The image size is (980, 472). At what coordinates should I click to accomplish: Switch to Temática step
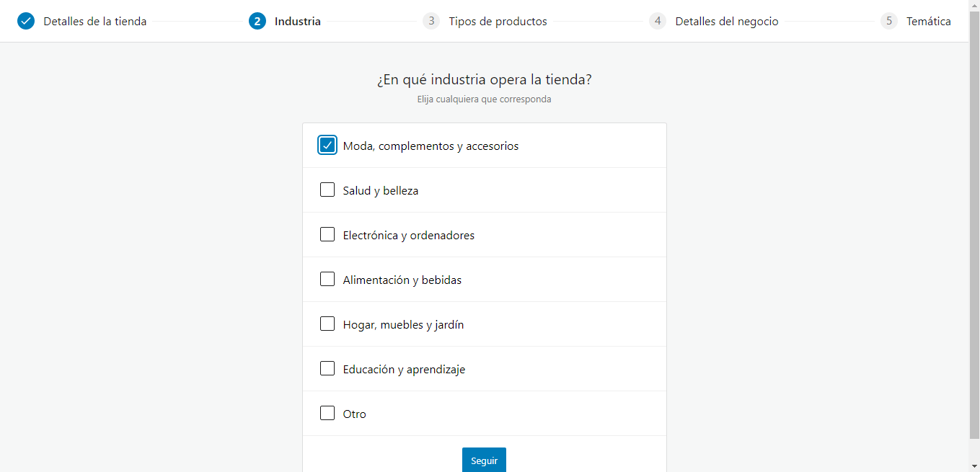[928, 22]
